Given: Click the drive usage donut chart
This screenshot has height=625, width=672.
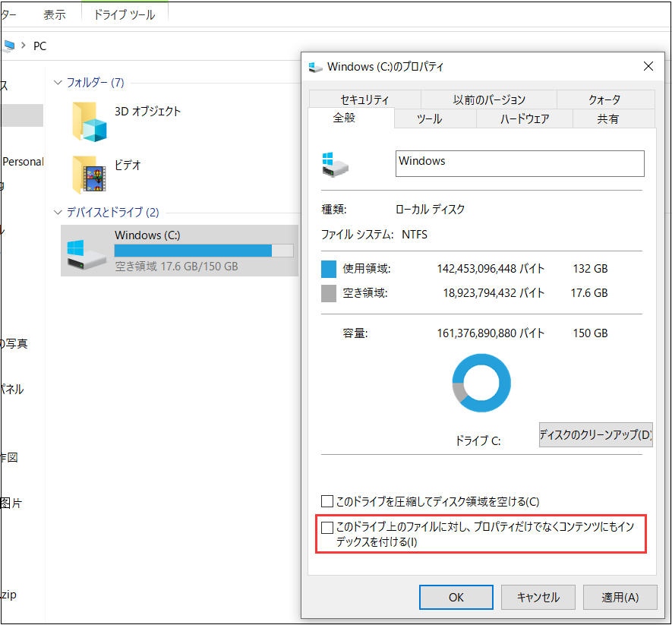Looking at the screenshot, I should coord(481,383).
